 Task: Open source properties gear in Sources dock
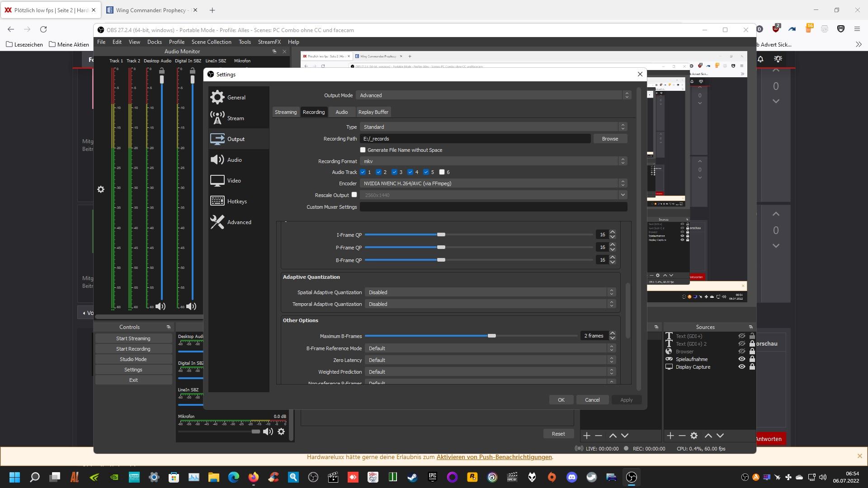[x=694, y=436]
